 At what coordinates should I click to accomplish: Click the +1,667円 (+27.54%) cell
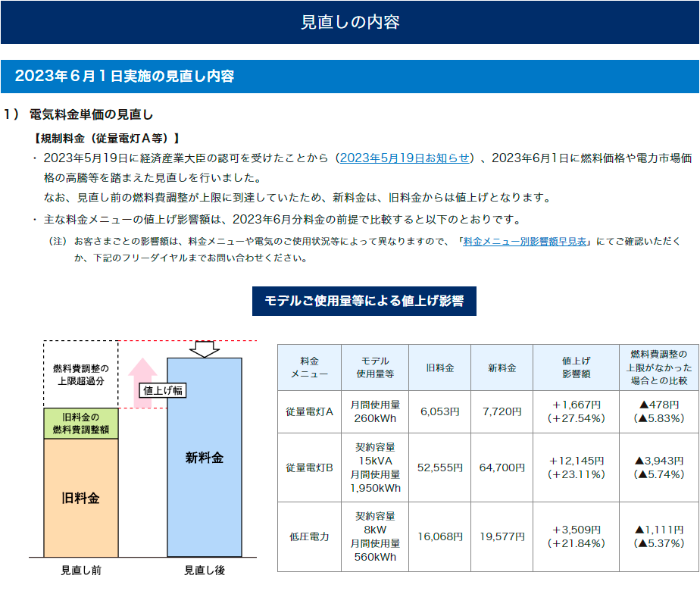click(x=576, y=411)
